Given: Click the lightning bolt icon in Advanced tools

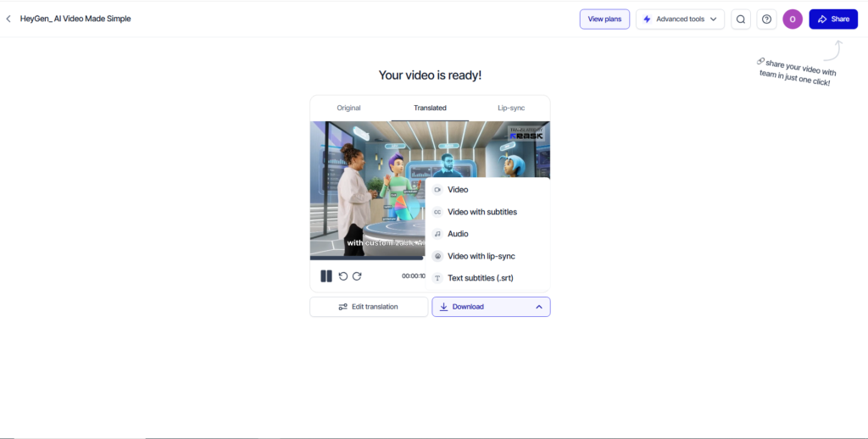Looking at the screenshot, I should click(647, 19).
